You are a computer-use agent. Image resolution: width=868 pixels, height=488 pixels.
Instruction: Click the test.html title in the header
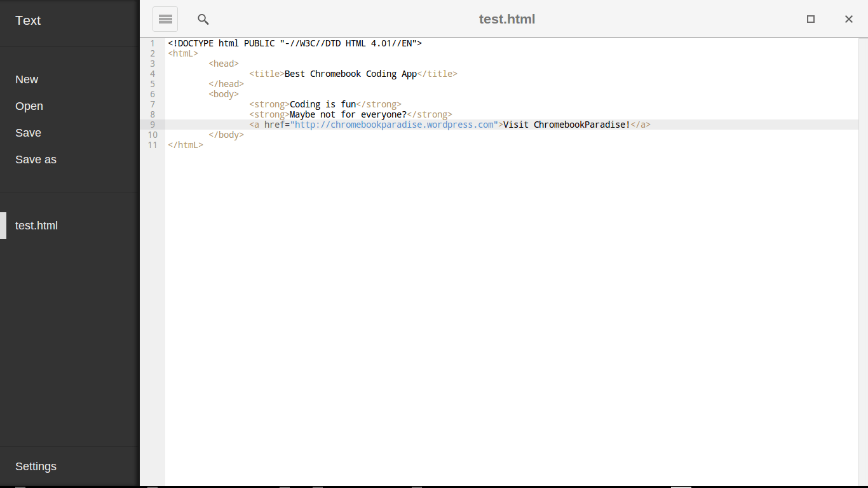coord(507,19)
